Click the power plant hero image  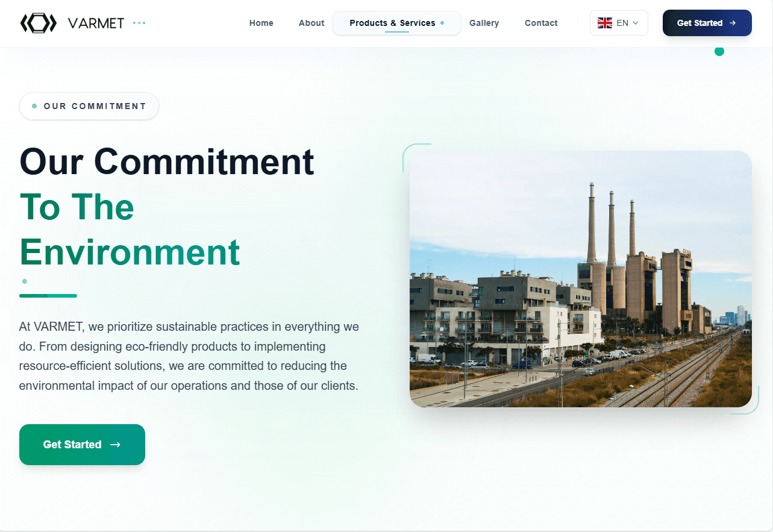coord(580,278)
